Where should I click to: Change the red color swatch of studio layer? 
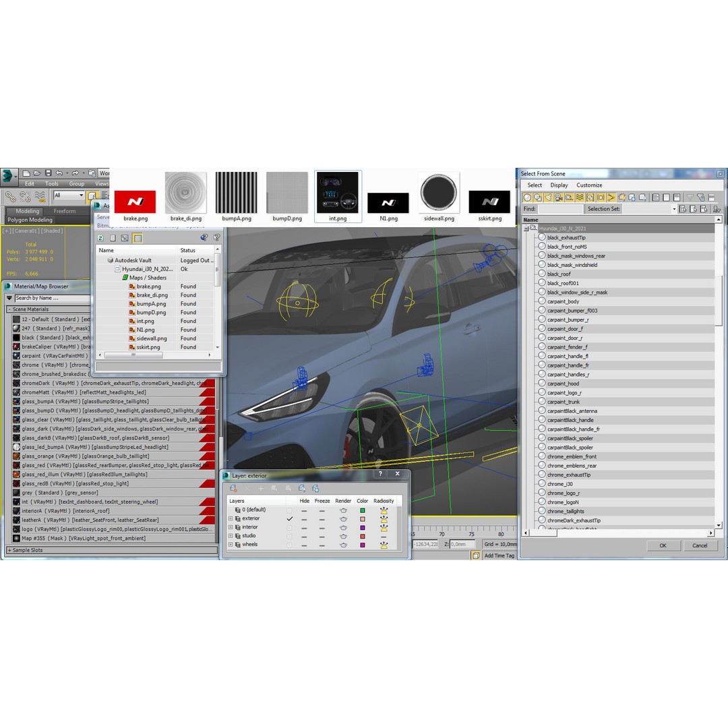[363, 537]
